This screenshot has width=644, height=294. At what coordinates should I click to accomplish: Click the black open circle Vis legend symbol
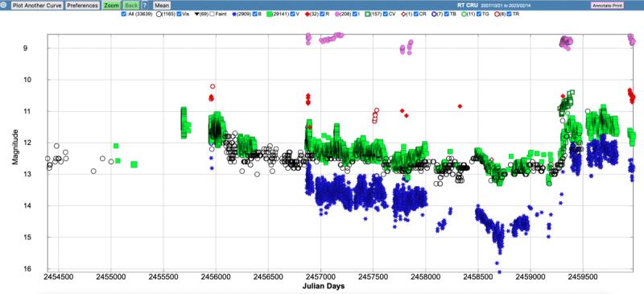pyautogui.click(x=159, y=14)
